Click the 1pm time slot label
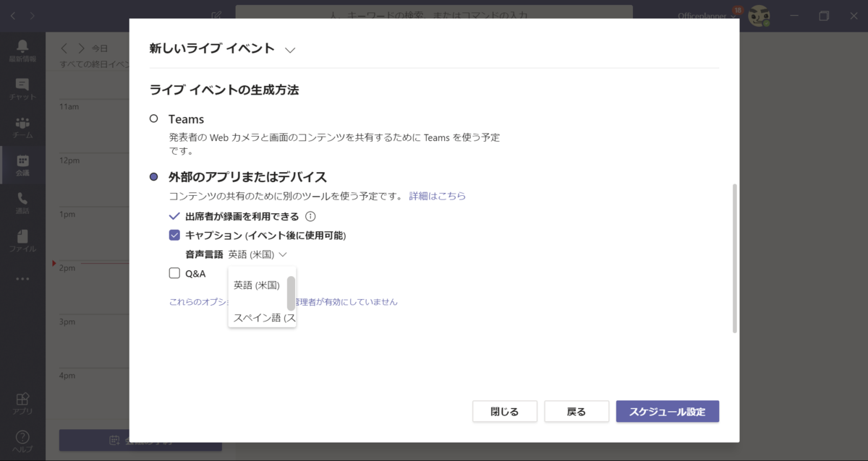868x461 pixels. 67,215
